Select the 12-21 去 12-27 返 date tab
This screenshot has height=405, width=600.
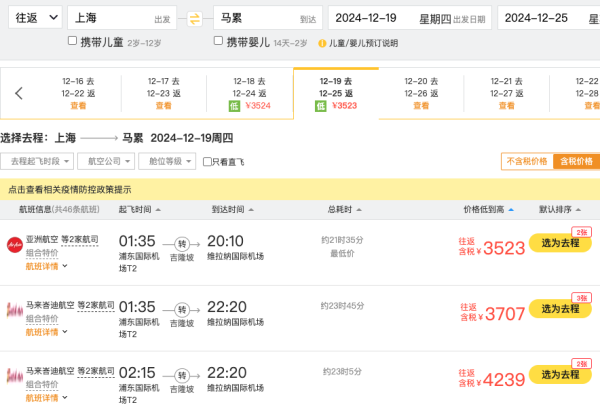(x=507, y=93)
